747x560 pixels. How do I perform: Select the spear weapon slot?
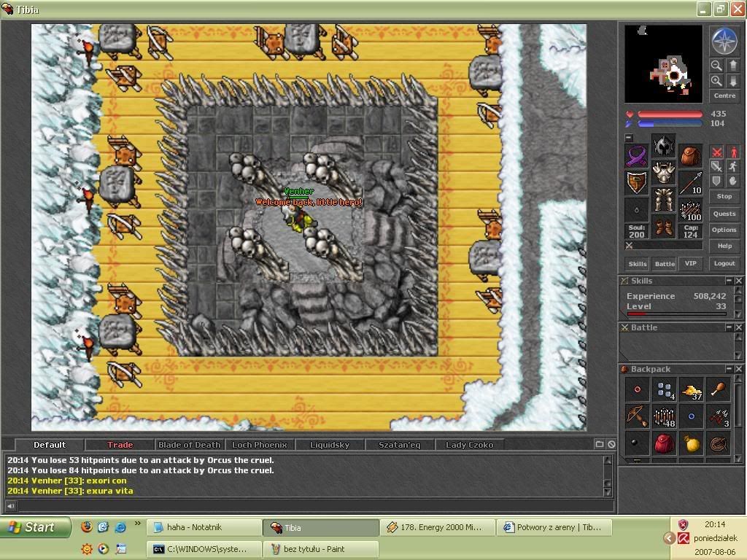(x=690, y=183)
